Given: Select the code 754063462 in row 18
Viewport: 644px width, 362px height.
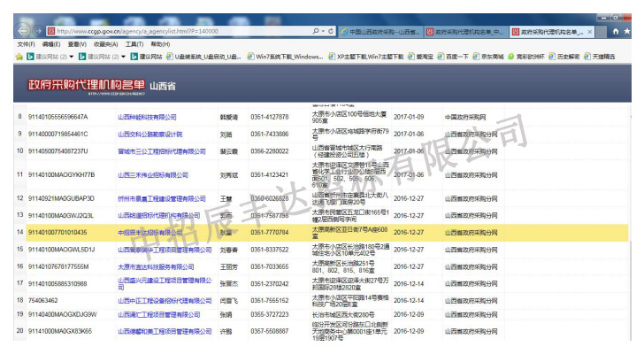Looking at the screenshot, I should click(x=42, y=301).
